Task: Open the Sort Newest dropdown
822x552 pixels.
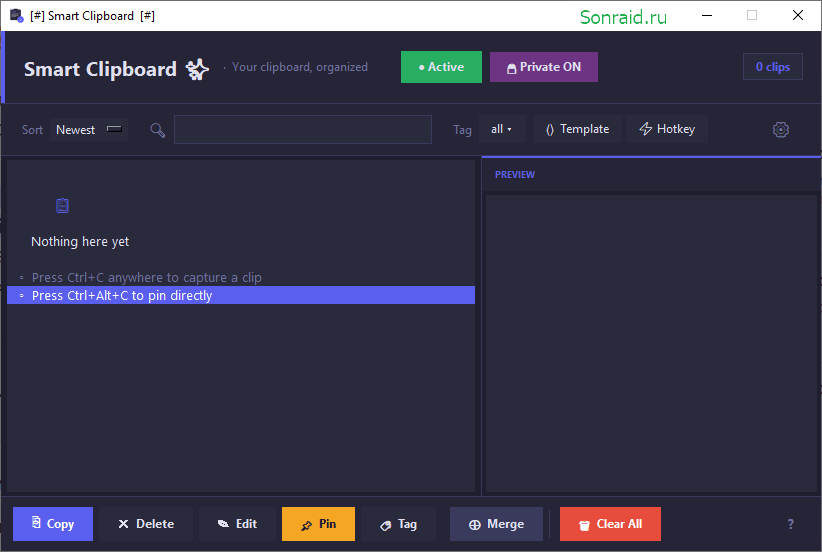Action: (x=89, y=129)
